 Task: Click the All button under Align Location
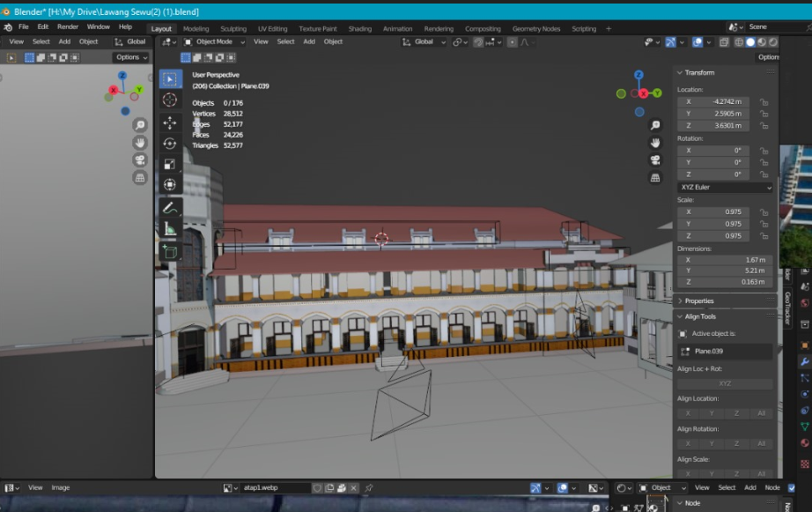[x=761, y=413]
